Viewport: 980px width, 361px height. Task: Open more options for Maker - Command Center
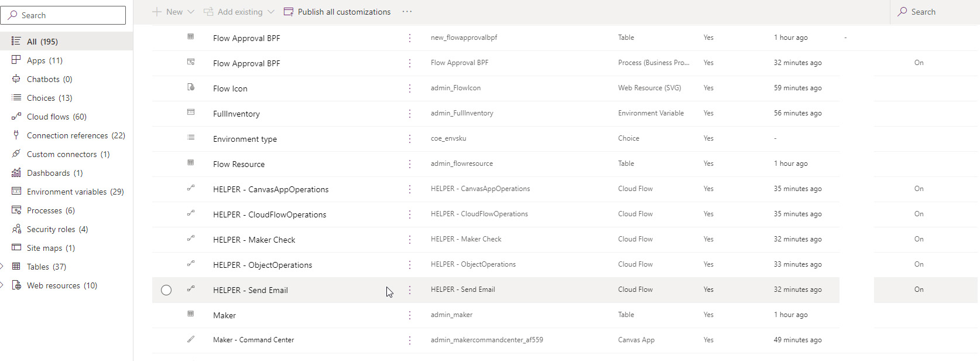point(410,340)
